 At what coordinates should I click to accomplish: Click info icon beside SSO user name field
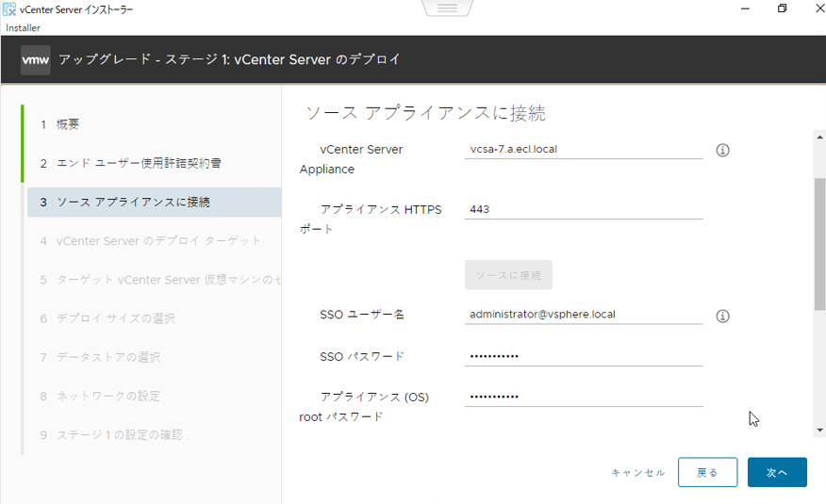(x=723, y=316)
